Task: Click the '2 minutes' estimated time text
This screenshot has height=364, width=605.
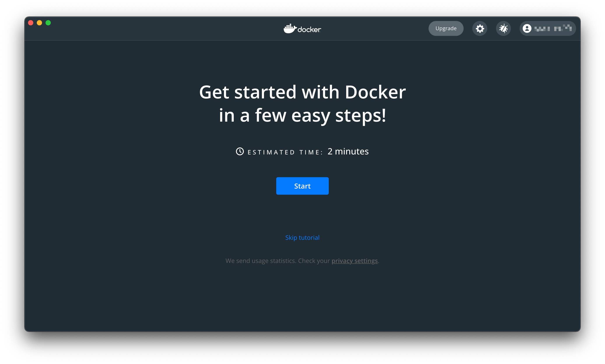Action: [x=348, y=151]
